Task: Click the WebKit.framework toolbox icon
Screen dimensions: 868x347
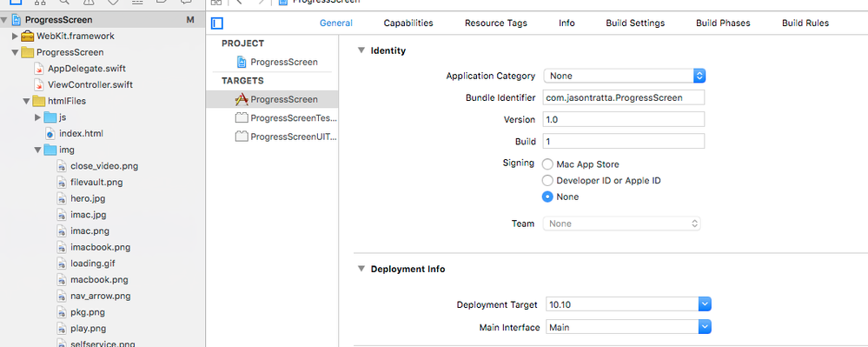Action: (28, 36)
